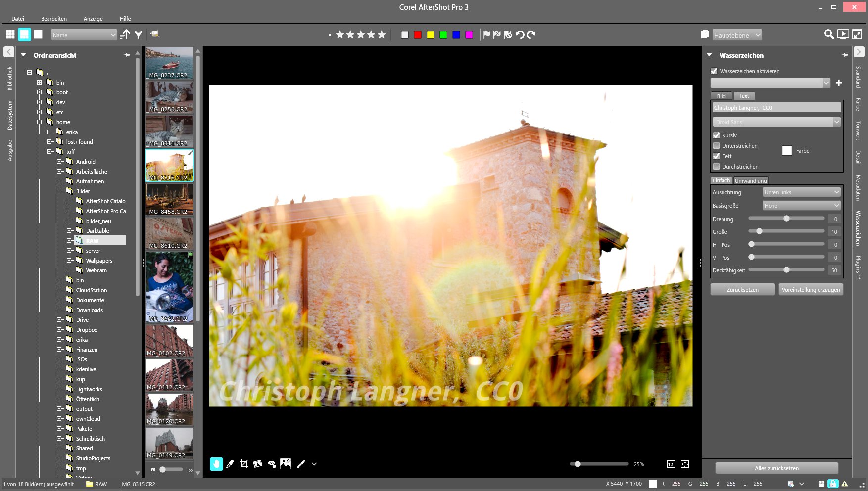Open the Ausrichtung dropdown
Image resolution: width=868 pixels, height=491 pixels.
tap(801, 192)
